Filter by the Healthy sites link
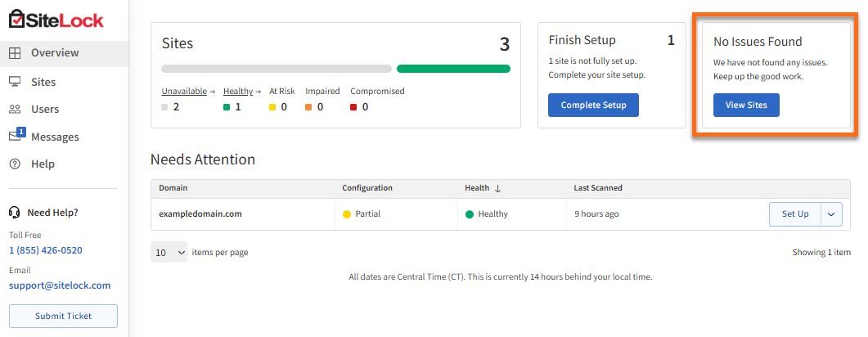Image resolution: width=868 pixels, height=337 pixels. point(238,92)
